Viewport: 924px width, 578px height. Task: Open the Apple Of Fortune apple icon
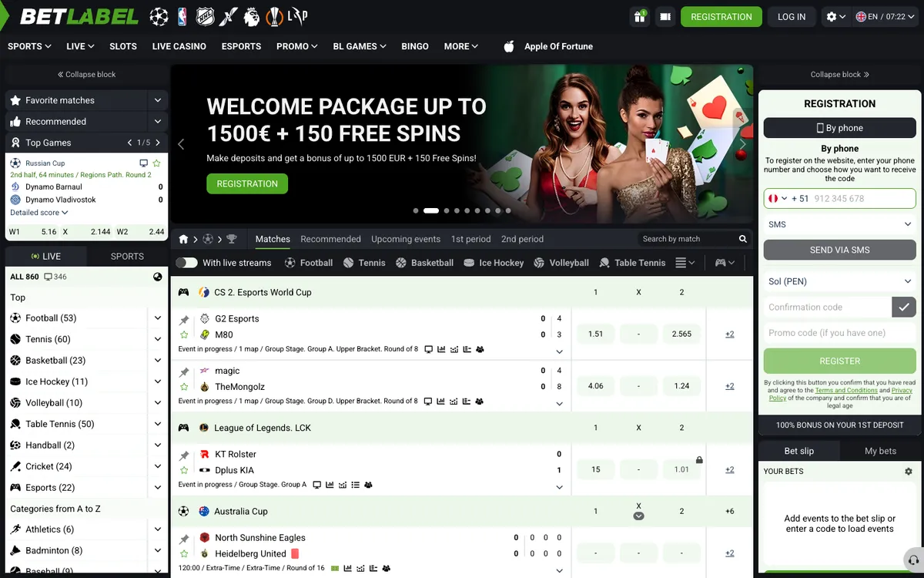(x=508, y=46)
